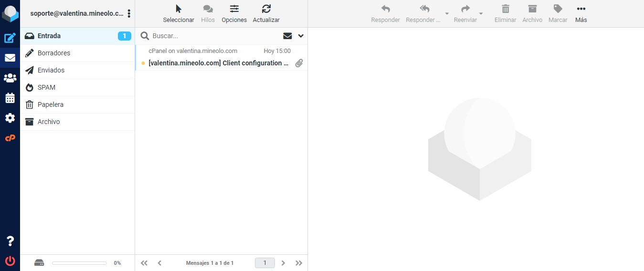This screenshot has width=644, height=271.
Task: Click Mensajes 1 a 1 de 1 text
Action: pos(210,263)
